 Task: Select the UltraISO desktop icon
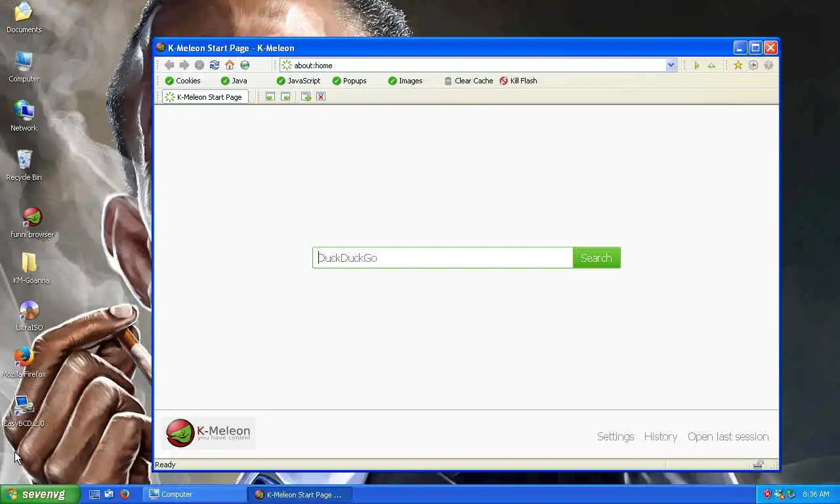(x=30, y=316)
